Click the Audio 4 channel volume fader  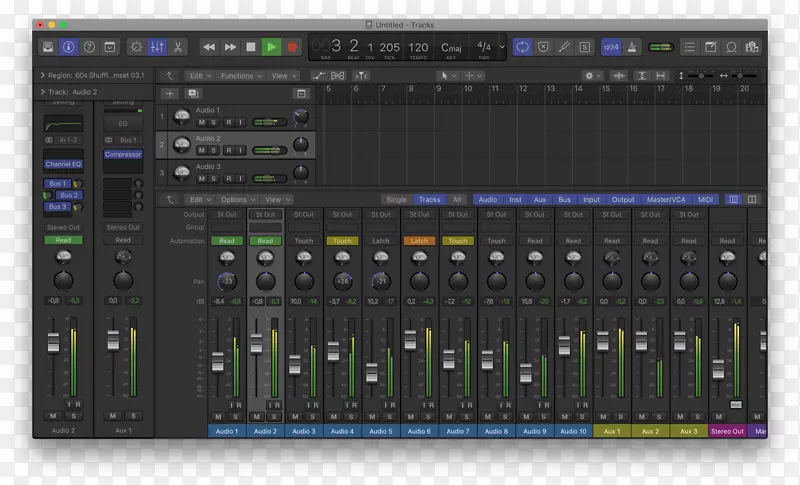click(x=333, y=351)
